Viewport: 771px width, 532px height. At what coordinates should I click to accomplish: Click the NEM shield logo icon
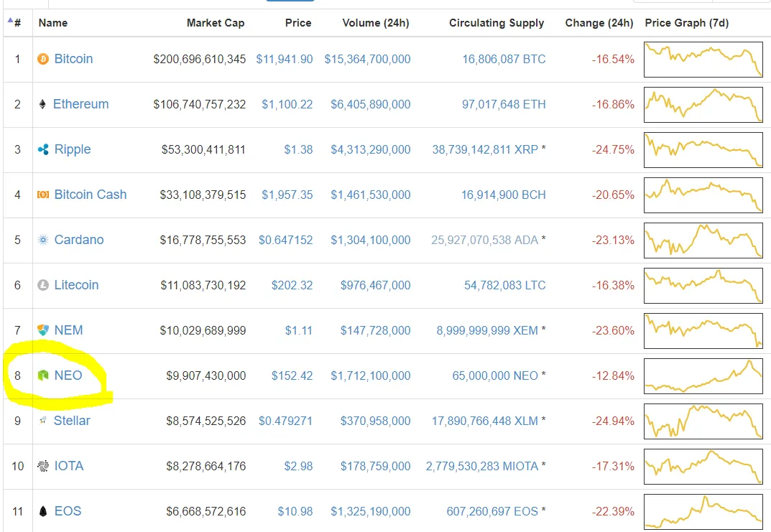(x=43, y=330)
